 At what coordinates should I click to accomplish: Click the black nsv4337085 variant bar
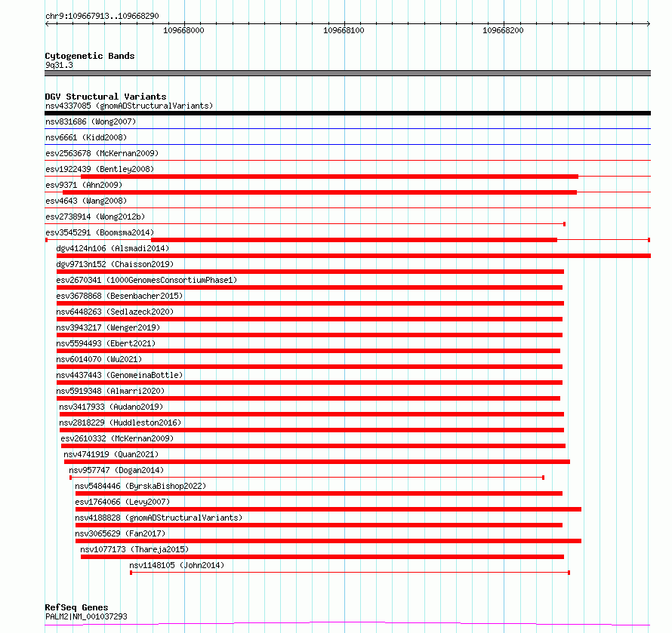[347, 113]
